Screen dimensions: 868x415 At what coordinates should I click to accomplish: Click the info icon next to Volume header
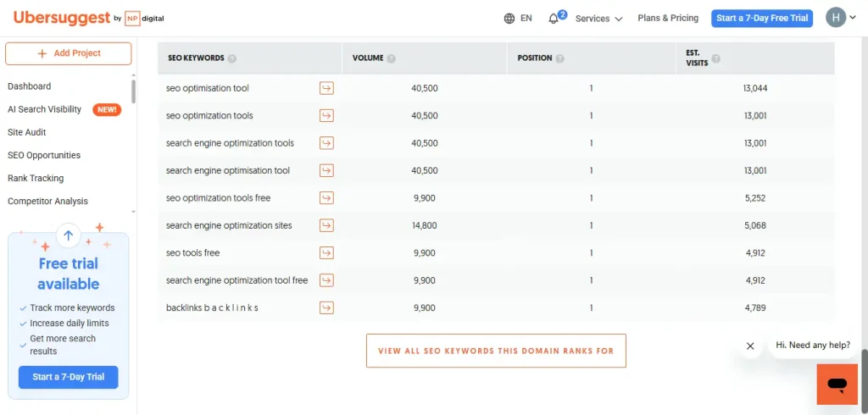click(392, 58)
